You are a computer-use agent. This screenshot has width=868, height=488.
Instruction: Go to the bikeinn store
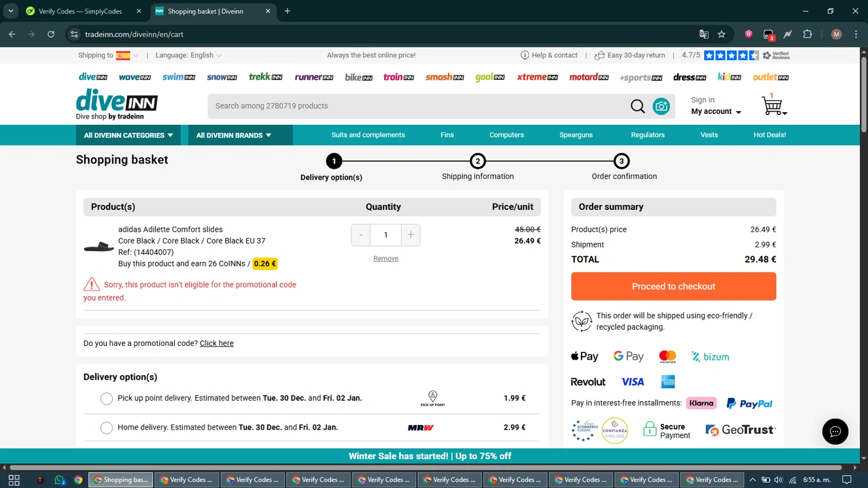359,77
